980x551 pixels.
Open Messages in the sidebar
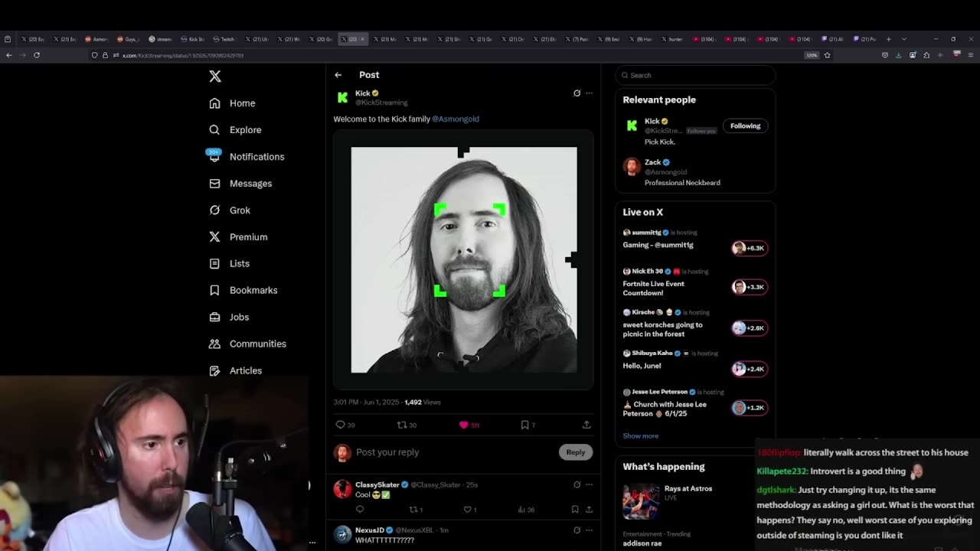click(240, 184)
